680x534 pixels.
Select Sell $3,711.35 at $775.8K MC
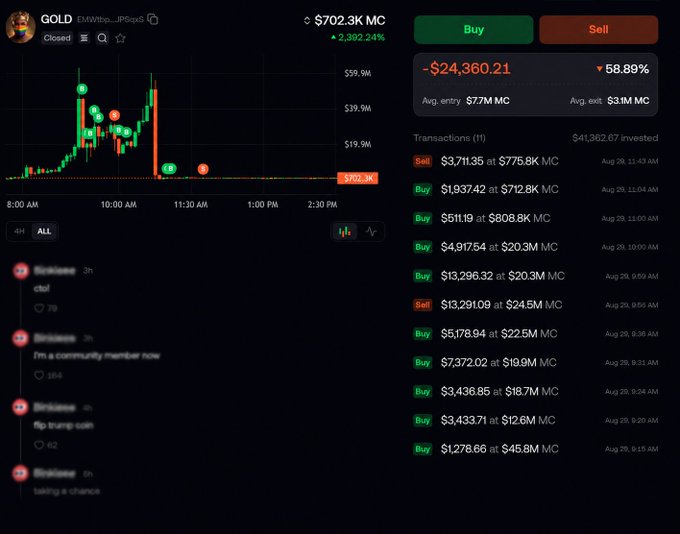coord(536,161)
